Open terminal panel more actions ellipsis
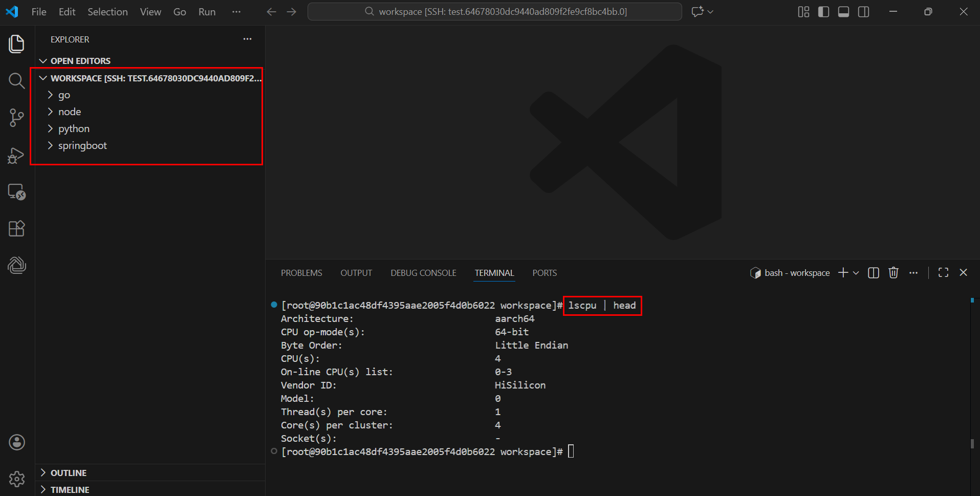Viewport: 980px width, 496px height. [x=913, y=273]
